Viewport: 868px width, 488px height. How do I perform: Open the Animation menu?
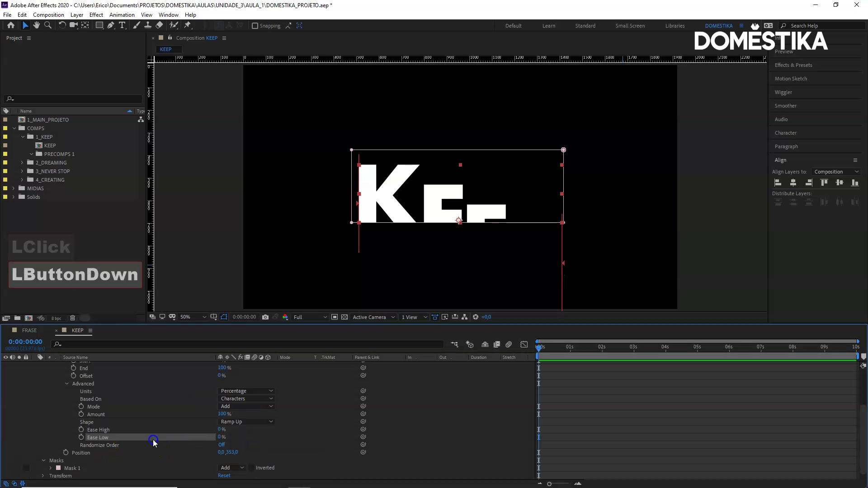click(122, 15)
